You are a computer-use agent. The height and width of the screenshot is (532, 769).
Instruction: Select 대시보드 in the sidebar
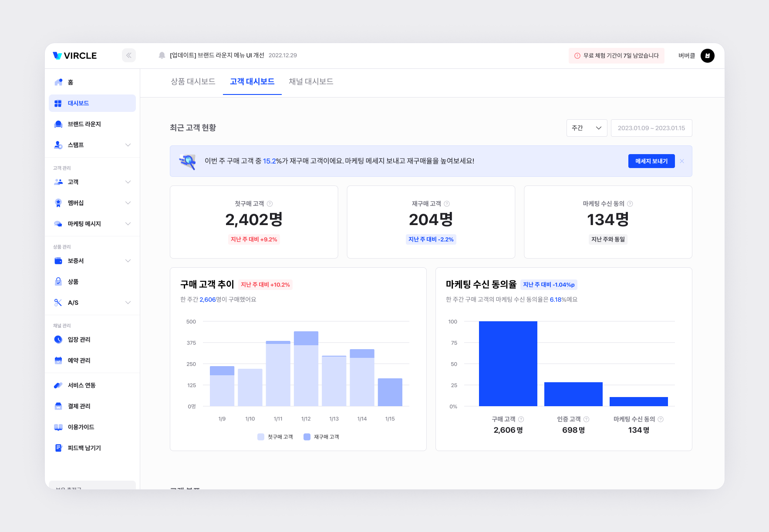(x=92, y=103)
